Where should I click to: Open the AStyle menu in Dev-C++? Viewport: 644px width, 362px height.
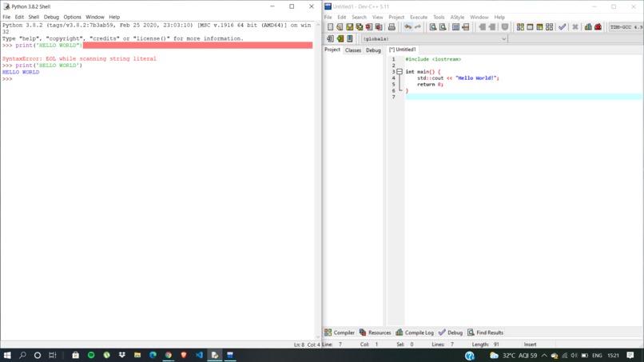[457, 18]
